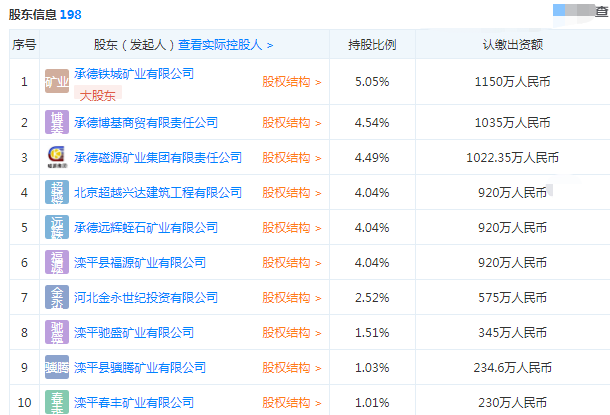Click the 大股东 tag under 承德铁城矿业
The image size is (610, 415).
pos(98,95)
